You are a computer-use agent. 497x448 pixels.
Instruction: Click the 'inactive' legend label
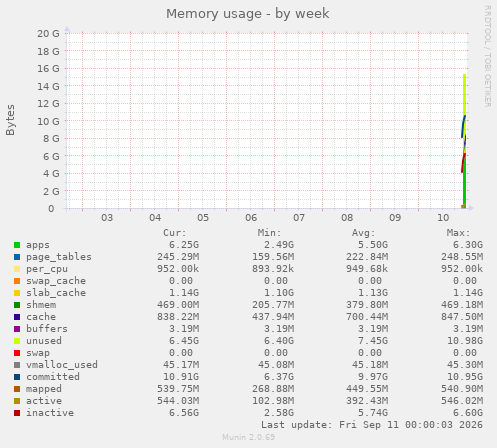pos(50,413)
